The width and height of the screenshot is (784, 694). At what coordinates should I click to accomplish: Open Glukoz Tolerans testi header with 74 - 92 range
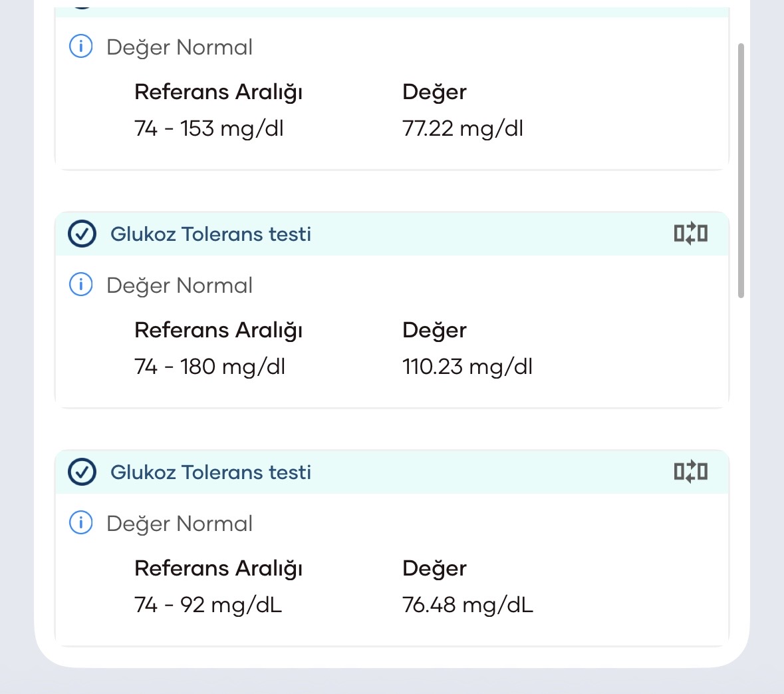click(x=211, y=472)
